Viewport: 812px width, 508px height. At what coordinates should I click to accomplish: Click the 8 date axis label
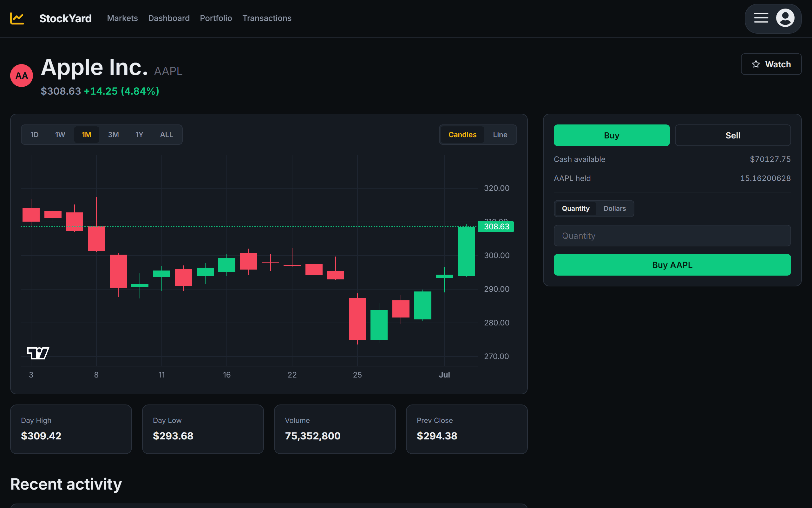pyautogui.click(x=96, y=375)
